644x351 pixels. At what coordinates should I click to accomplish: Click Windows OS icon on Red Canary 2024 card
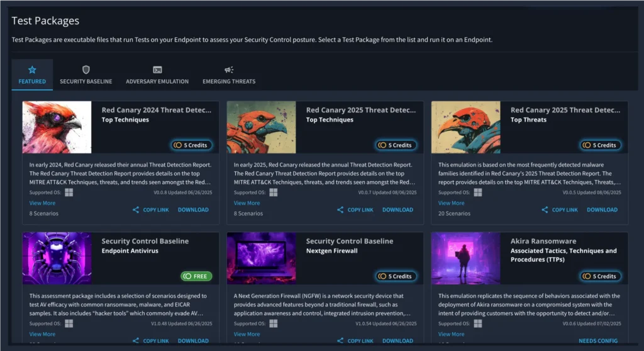tap(69, 192)
